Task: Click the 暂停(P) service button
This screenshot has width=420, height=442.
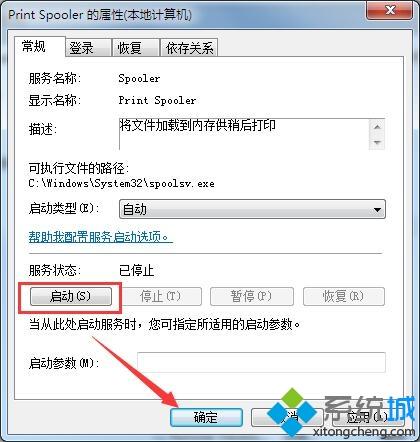Action: coord(252,296)
